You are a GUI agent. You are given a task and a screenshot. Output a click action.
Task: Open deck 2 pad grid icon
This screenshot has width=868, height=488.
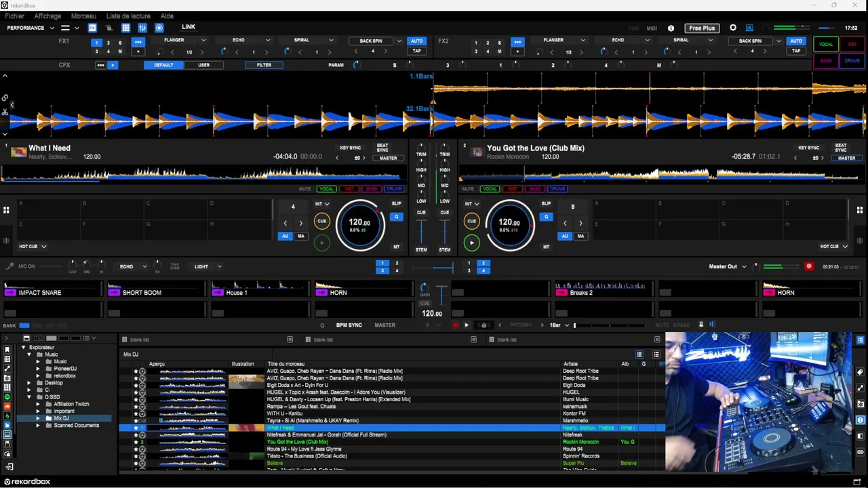(x=860, y=210)
